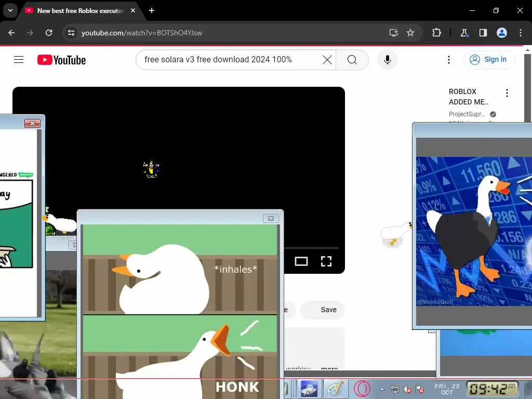Screen dimensions: 532x399
Task: Expand the description with '...more'
Action: pyautogui.click(x=329, y=368)
